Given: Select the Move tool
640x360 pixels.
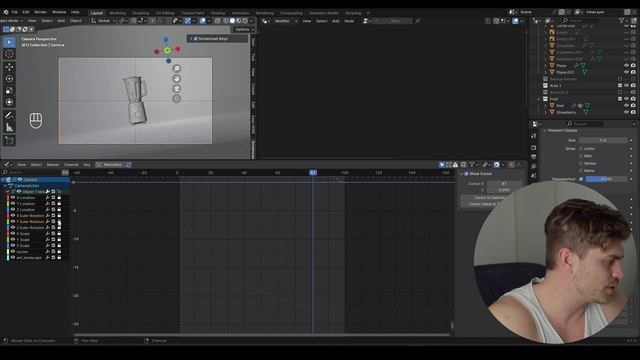Looking at the screenshot, I should tap(9, 67).
